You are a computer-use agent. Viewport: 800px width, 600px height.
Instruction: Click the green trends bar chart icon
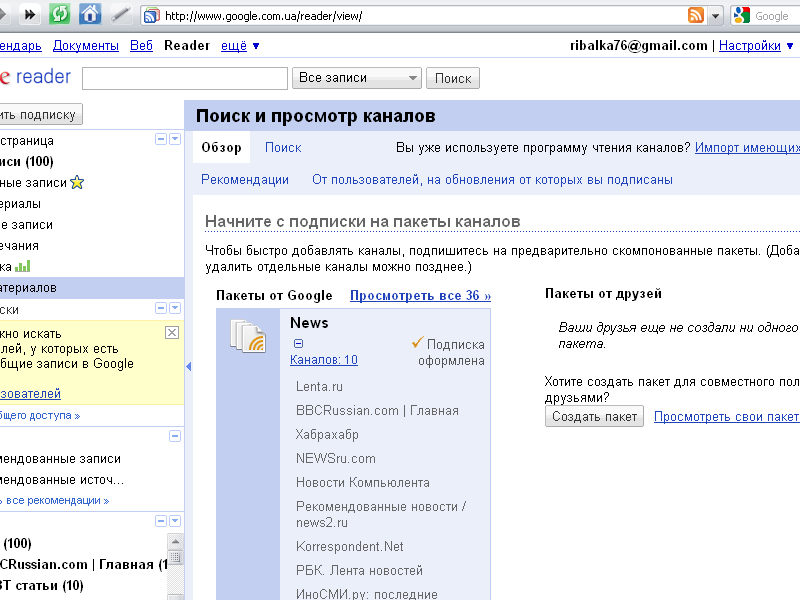(23, 266)
